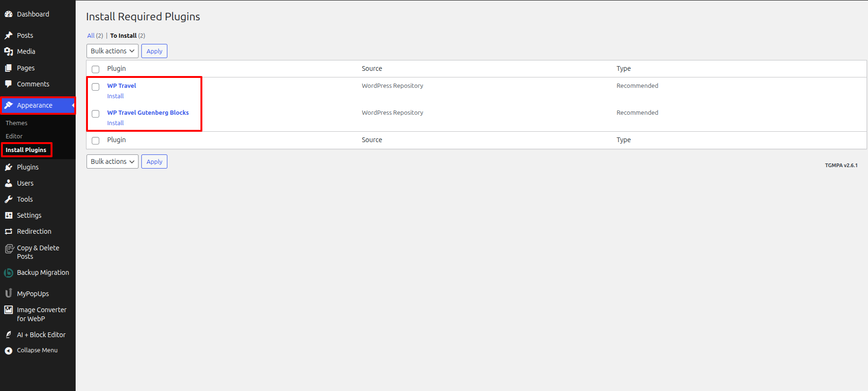The height and width of the screenshot is (391, 868).
Task: Click the Copy & Delete Posts icon
Action: point(9,249)
